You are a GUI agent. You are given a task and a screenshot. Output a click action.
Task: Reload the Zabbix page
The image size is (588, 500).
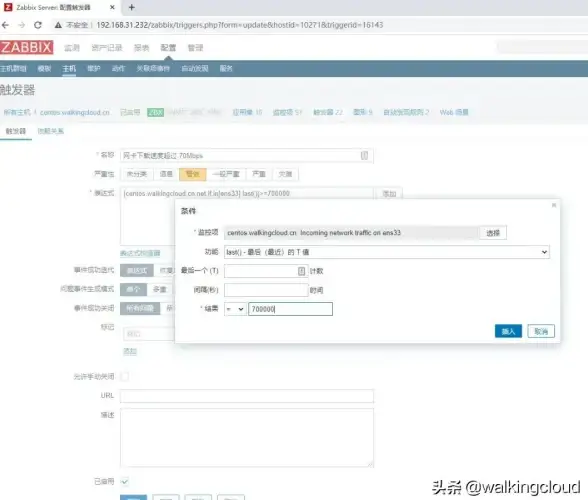click(x=38, y=25)
